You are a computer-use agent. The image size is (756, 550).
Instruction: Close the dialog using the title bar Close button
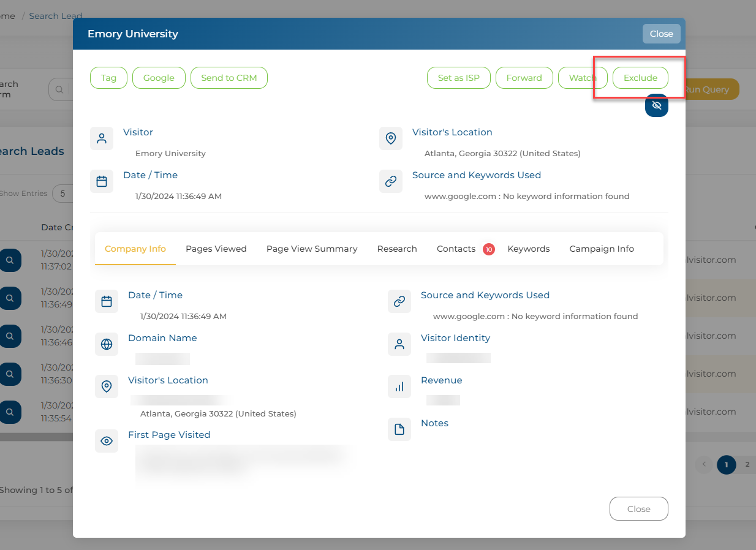(662, 34)
